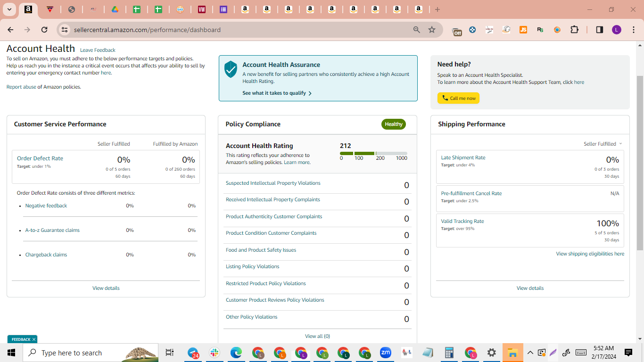Open Received Intellectual Property Complaints
This screenshot has width=644, height=362.
click(273, 199)
